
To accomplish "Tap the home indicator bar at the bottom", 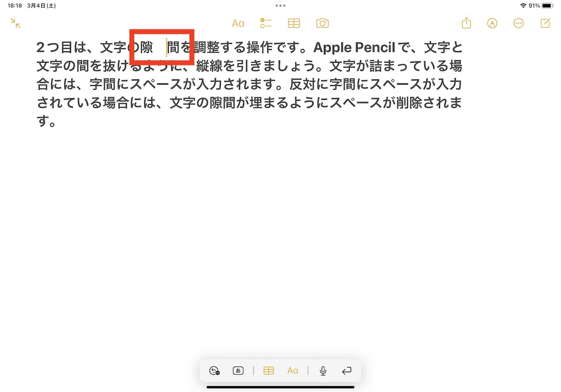I will click(280, 387).
